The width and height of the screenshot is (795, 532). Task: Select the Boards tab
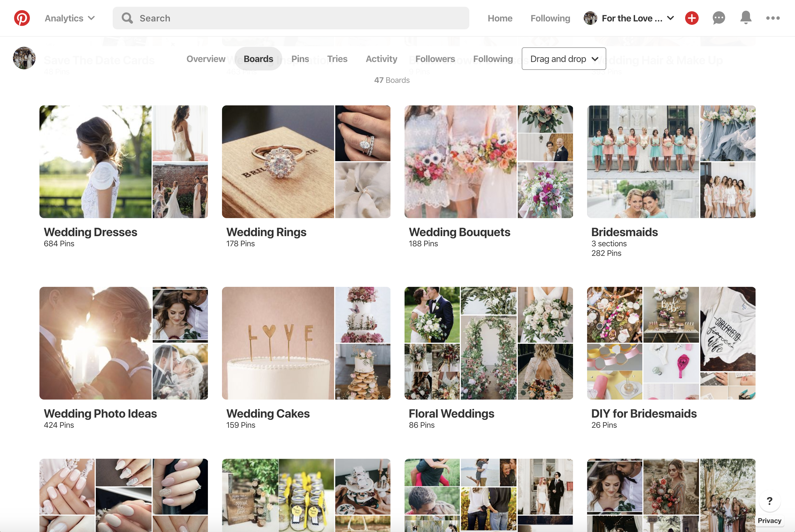click(258, 59)
